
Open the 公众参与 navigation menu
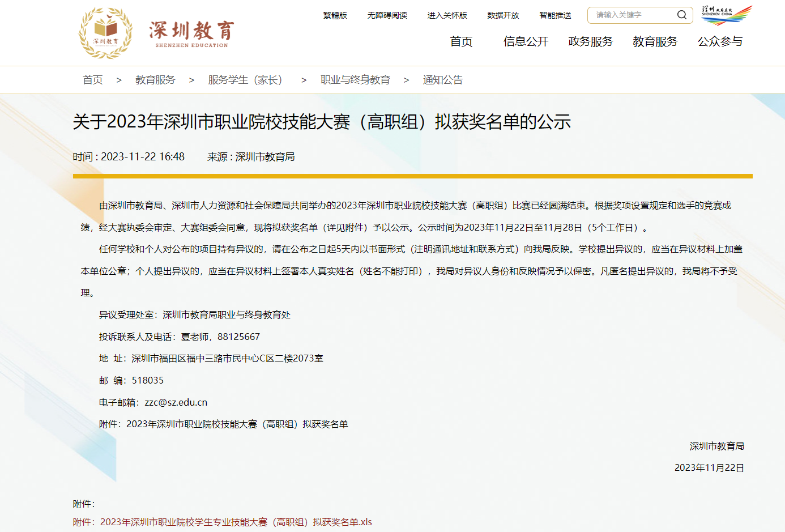coord(719,41)
